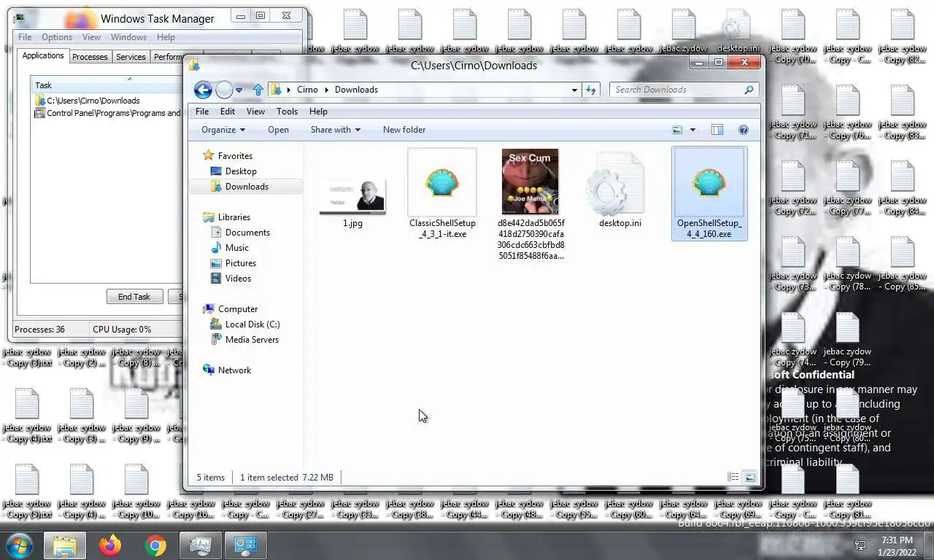Select Desktop under Favorites
934x560 pixels.
[x=240, y=171]
